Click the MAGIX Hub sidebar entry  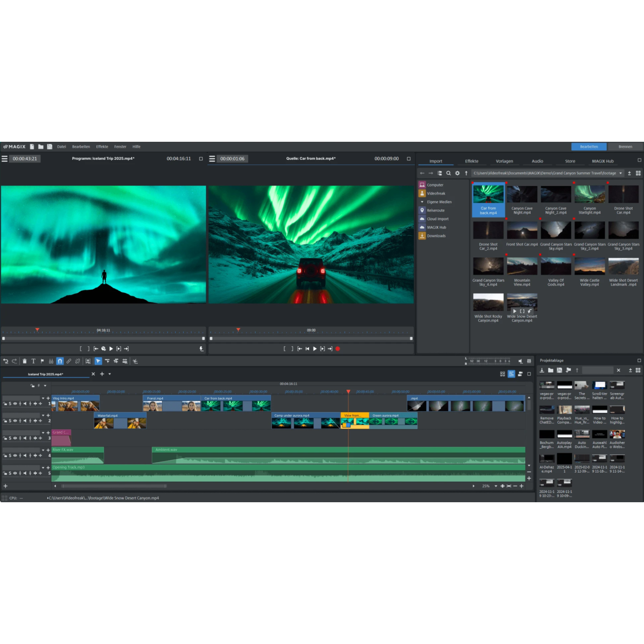click(x=437, y=227)
